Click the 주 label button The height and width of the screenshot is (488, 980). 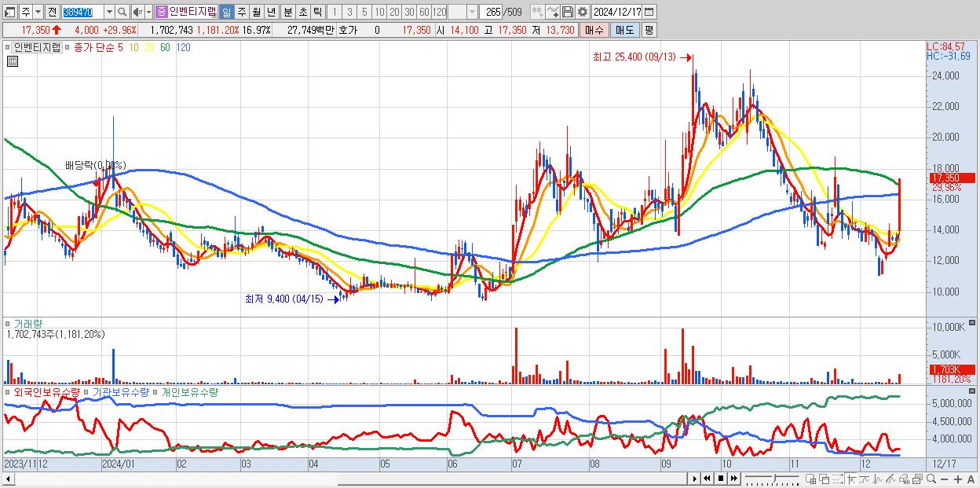click(x=25, y=12)
